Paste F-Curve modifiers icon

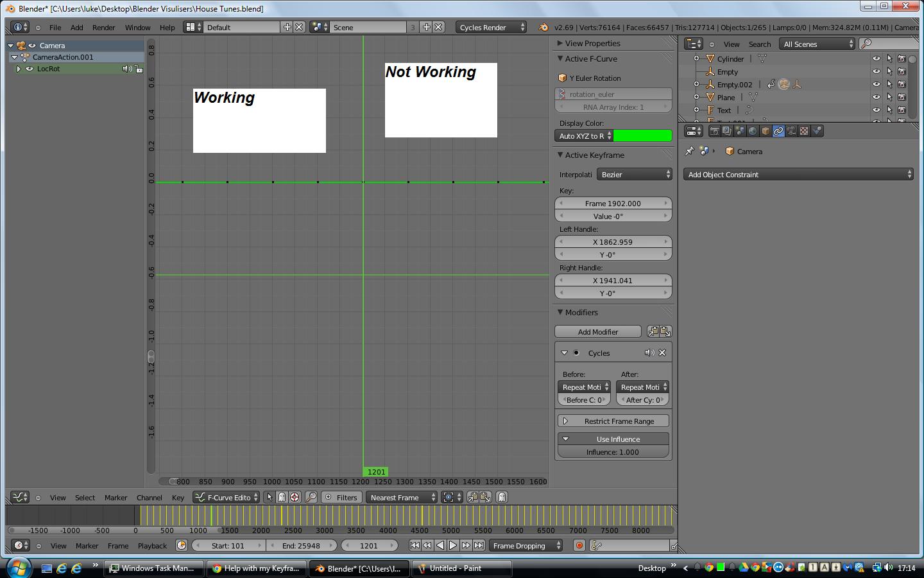(665, 331)
